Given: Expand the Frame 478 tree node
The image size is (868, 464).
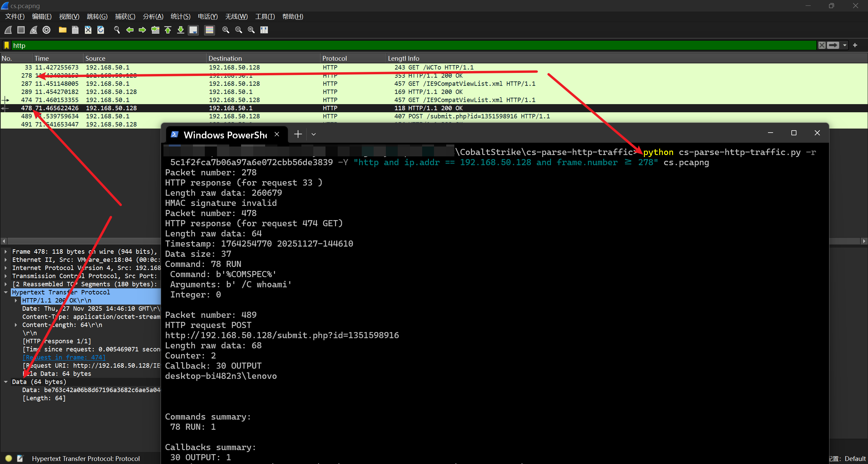Looking at the screenshot, I should tap(6, 252).
